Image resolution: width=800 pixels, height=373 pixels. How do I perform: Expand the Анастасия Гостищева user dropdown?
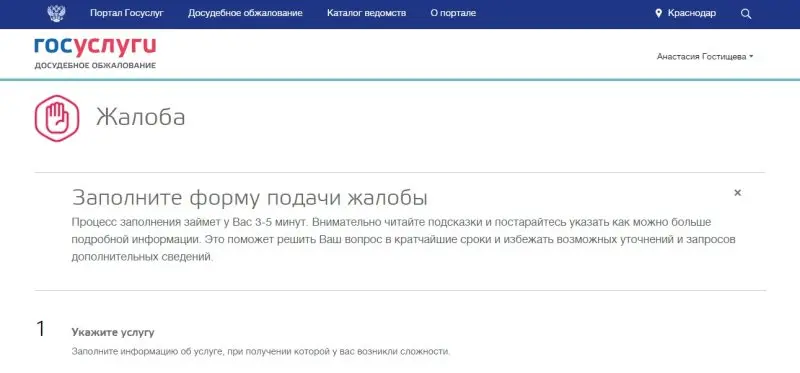click(x=705, y=57)
